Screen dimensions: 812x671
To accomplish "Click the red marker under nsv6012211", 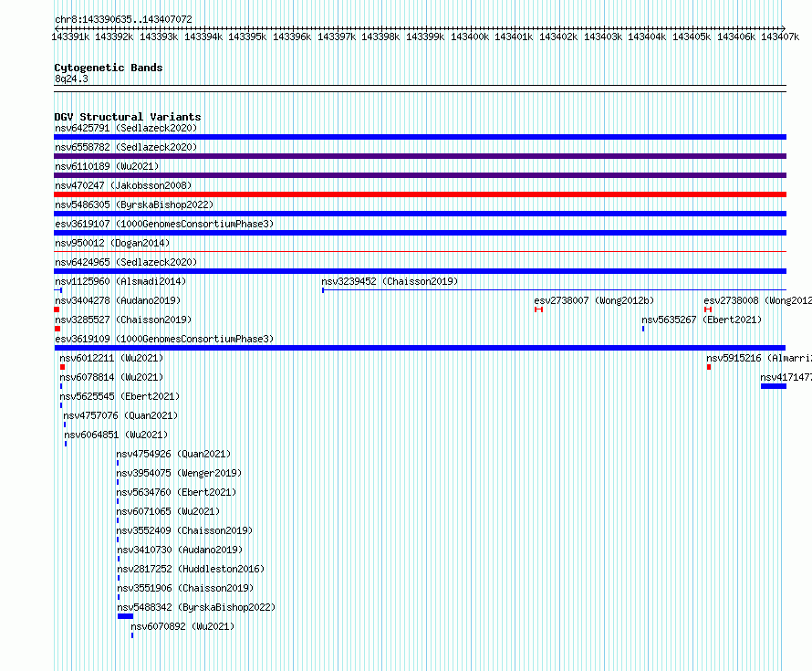I will coord(63,367).
